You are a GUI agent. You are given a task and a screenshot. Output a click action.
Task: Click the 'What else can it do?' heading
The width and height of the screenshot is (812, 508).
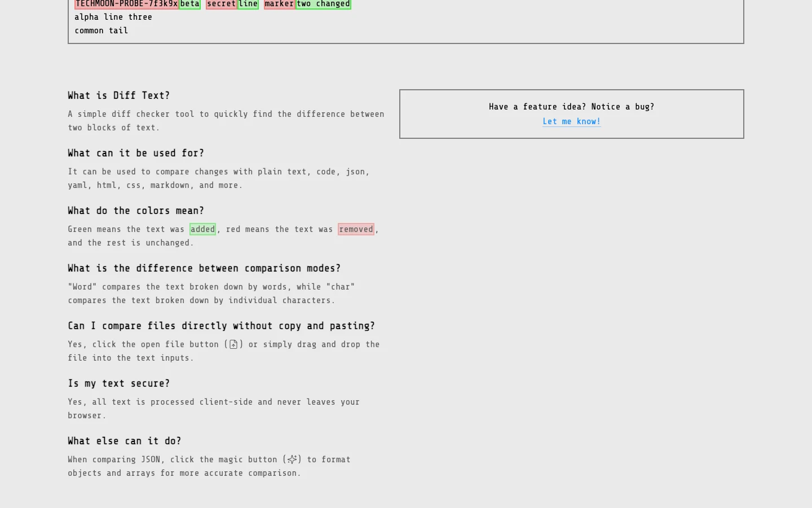[125, 441]
